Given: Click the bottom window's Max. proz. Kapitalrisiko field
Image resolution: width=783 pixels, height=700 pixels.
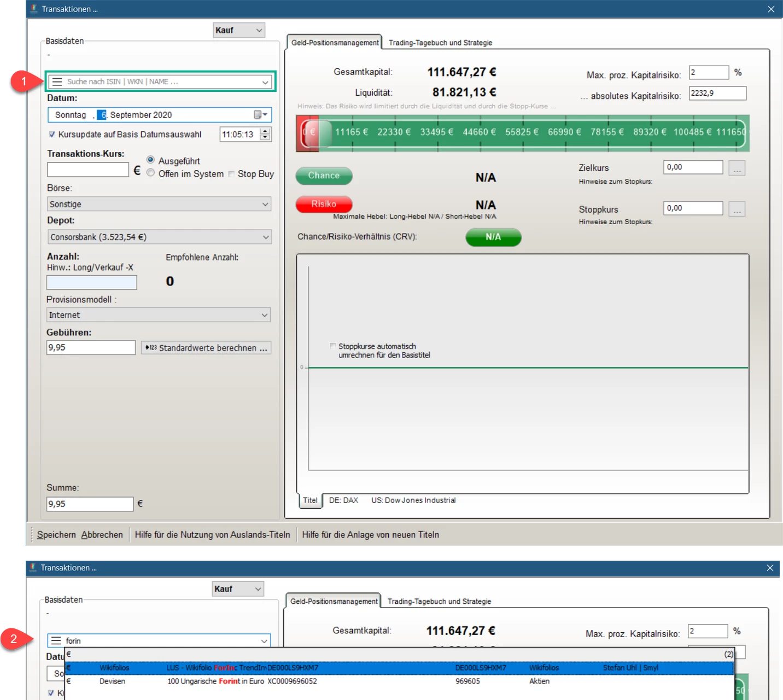Looking at the screenshot, I should (x=708, y=631).
